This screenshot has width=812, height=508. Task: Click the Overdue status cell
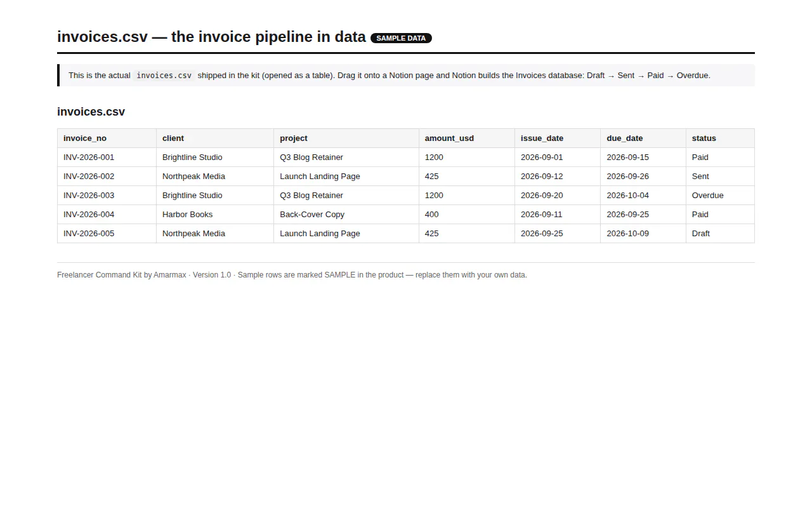(x=720, y=195)
